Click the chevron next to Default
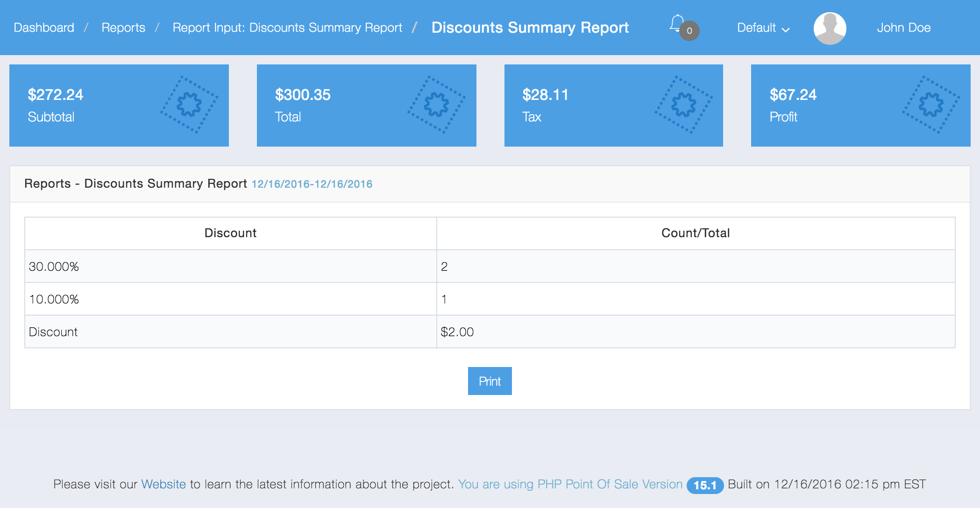This screenshot has height=508, width=980. coord(786,30)
